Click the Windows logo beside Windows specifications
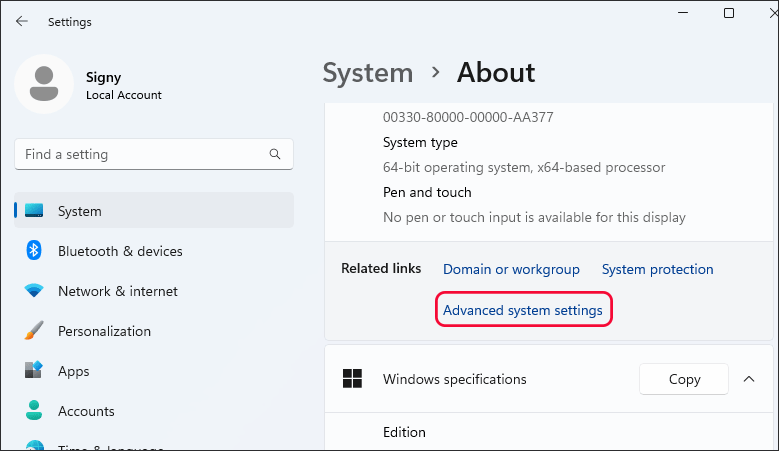 tap(352, 379)
